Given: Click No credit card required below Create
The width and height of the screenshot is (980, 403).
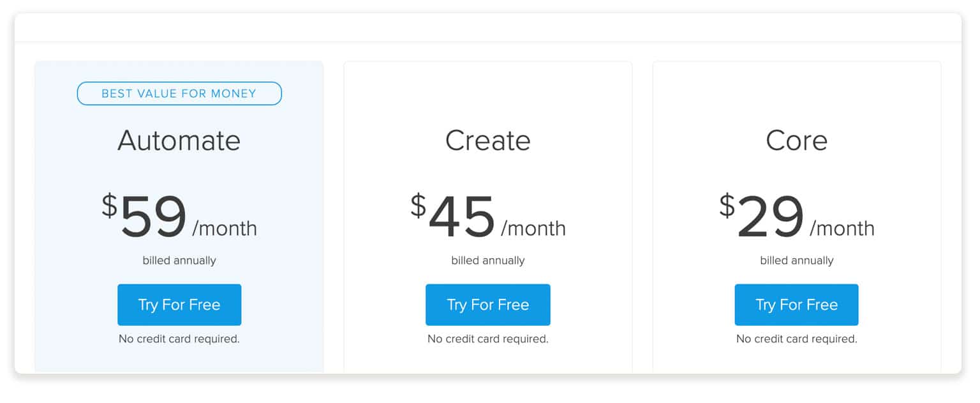Looking at the screenshot, I should [488, 339].
